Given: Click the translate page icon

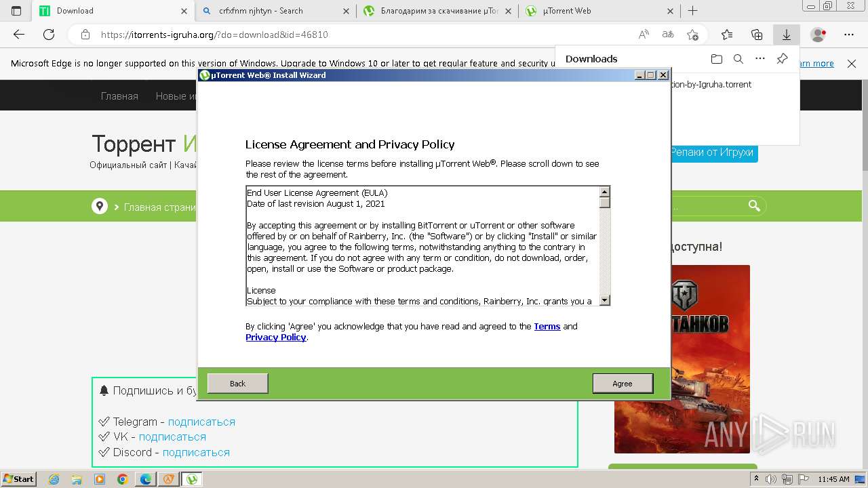Looking at the screenshot, I should coord(668,35).
